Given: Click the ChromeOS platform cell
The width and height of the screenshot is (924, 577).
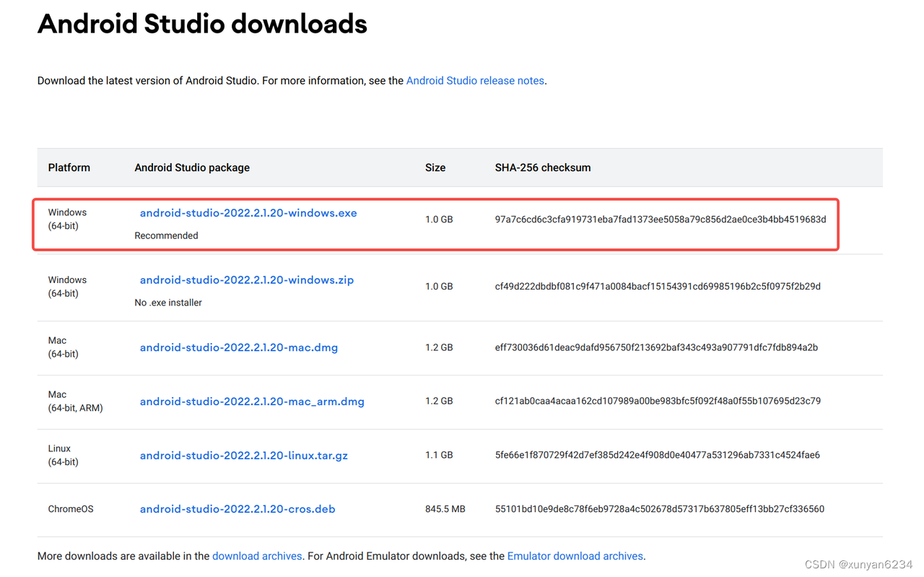Looking at the screenshot, I should tap(71, 509).
